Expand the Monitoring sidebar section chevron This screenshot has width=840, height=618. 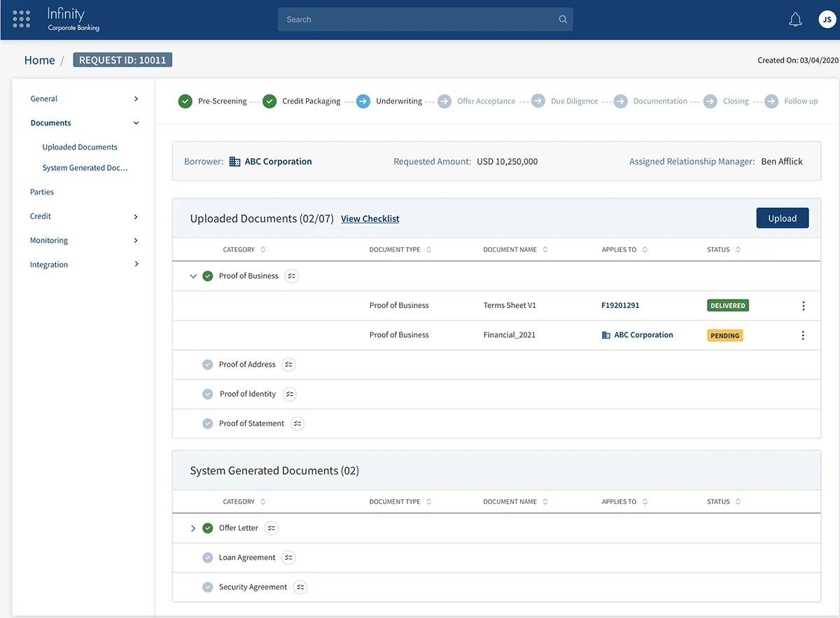click(x=136, y=240)
